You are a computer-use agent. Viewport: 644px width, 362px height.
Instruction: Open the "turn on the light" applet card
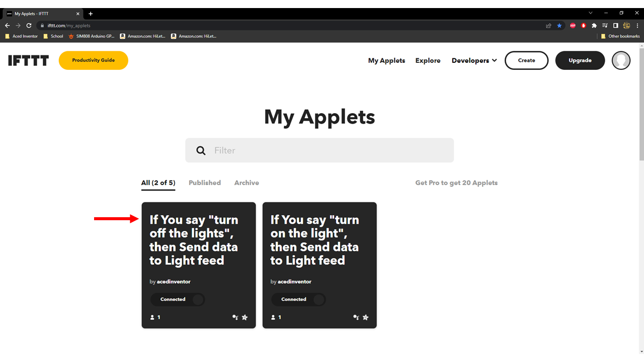319,265
